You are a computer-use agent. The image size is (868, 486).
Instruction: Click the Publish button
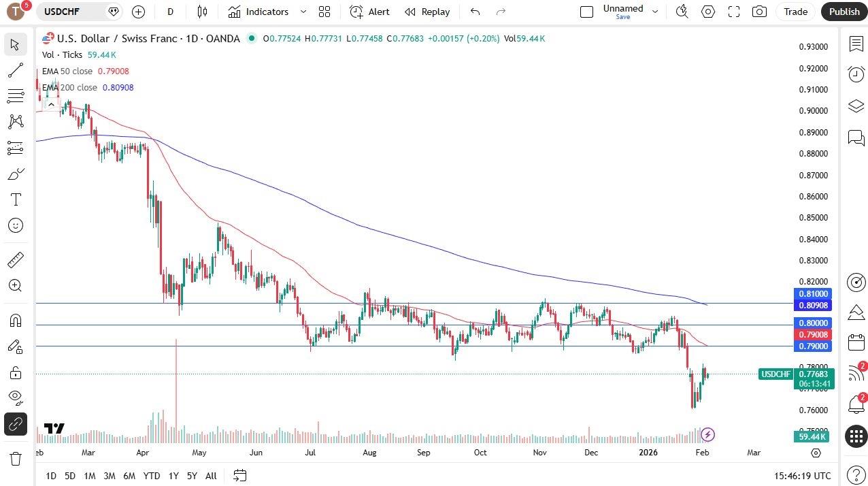pos(844,12)
